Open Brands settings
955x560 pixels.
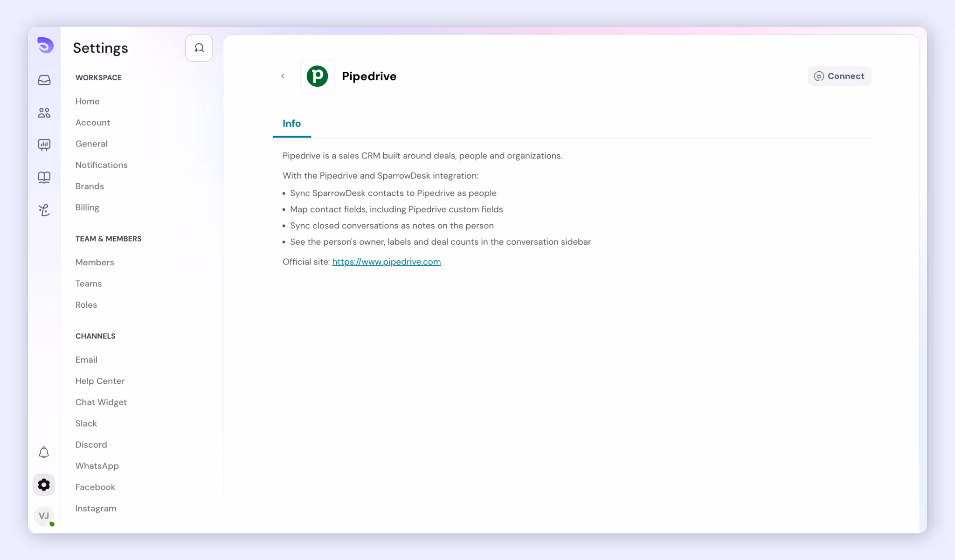coord(90,186)
